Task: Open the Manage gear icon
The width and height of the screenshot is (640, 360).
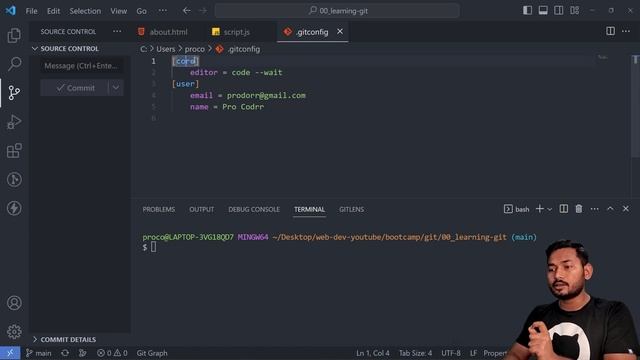Action: pyautogui.click(x=14, y=331)
